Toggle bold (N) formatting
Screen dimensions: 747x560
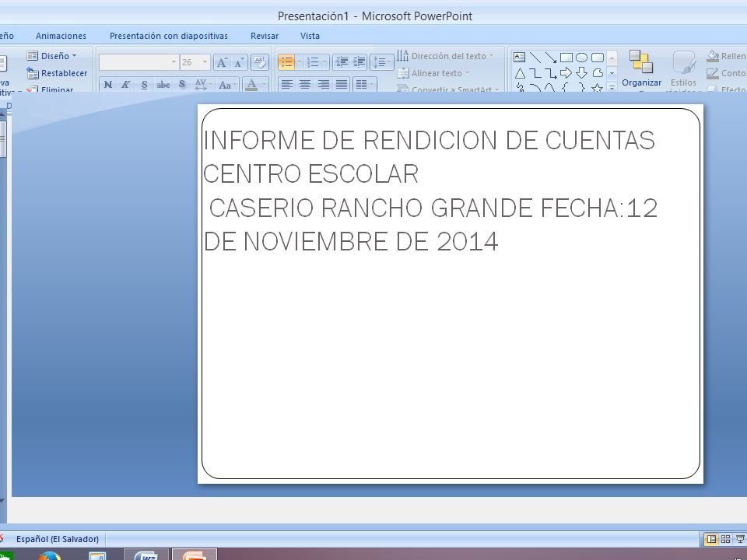coord(108,84)
